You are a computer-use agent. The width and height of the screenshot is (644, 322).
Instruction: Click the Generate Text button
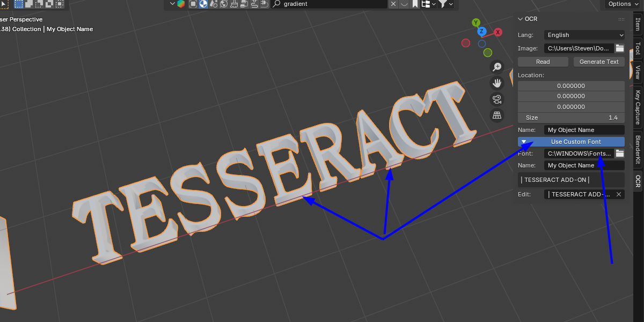pyautogui.click(x=599, y=62)
